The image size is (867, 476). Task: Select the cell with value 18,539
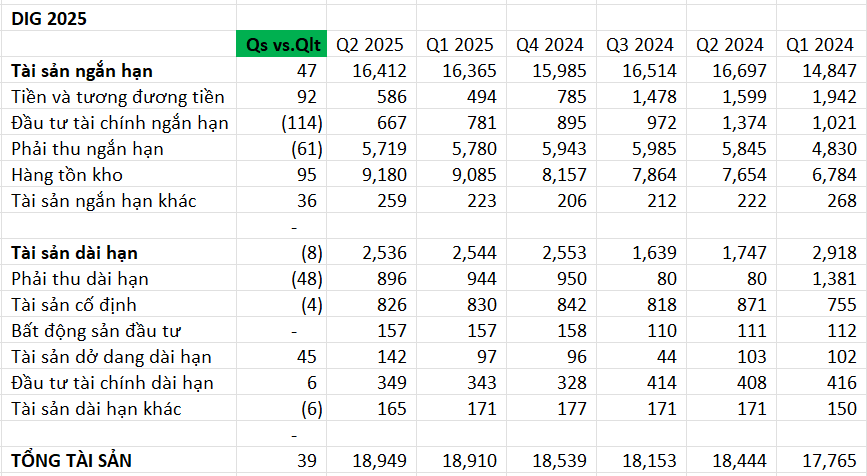551,461
